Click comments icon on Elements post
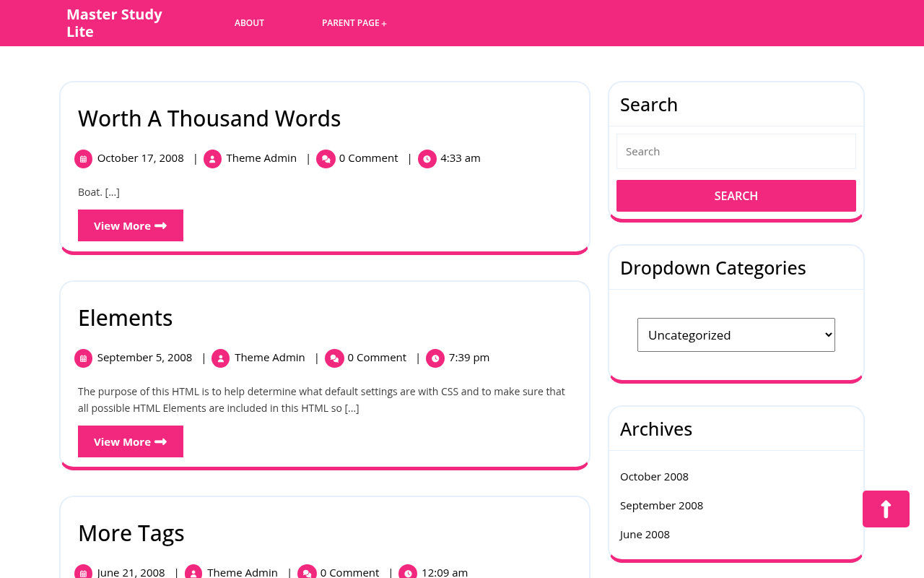The image size is (924, 578). (334, 358)
